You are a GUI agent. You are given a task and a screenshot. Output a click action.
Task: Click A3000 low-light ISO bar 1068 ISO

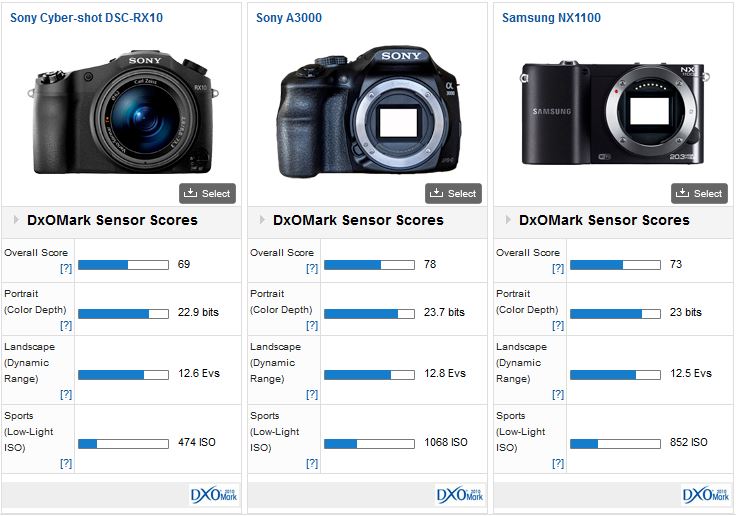click(x=369, y=443)
